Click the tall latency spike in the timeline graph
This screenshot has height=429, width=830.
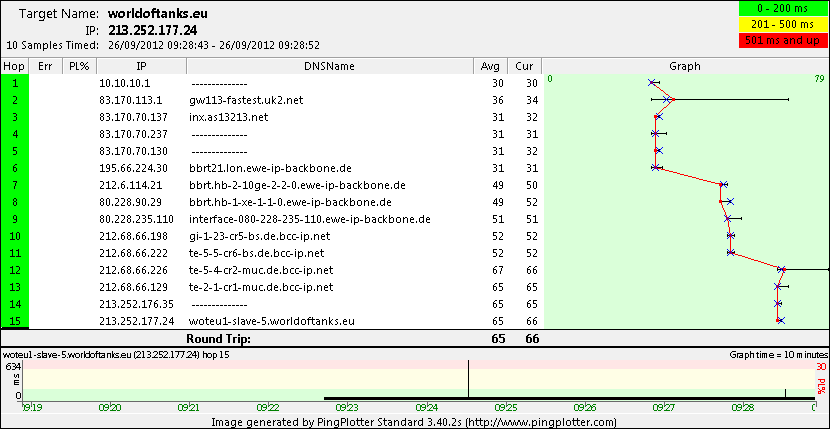click(468, 379)
